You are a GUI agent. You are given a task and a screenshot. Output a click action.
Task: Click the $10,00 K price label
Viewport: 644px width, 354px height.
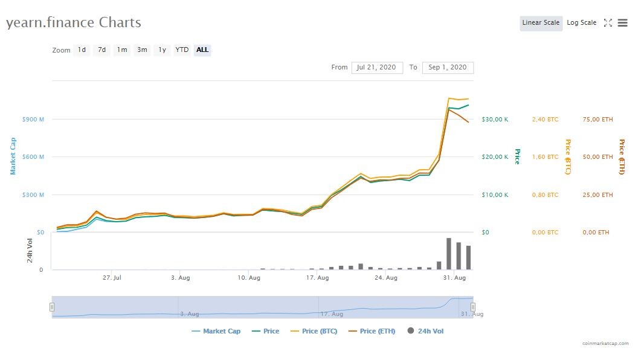(x=495, y=195)
